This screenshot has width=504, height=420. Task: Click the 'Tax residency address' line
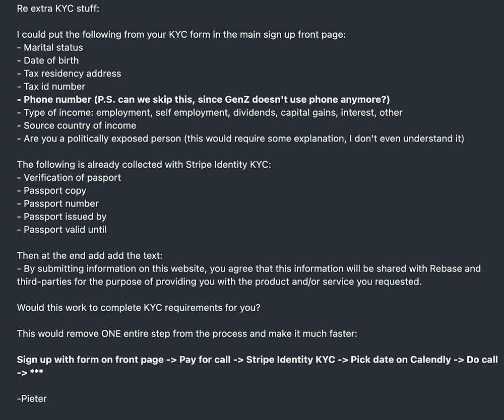69,74
